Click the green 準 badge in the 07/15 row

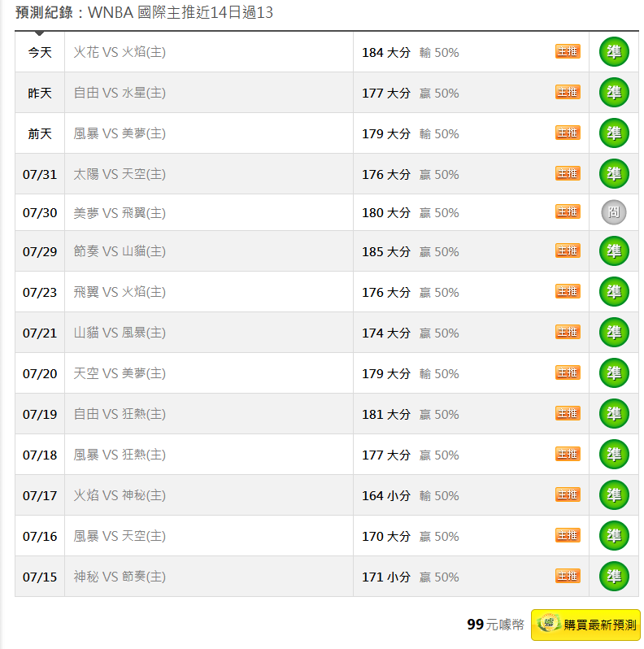(x=614, y=576)
